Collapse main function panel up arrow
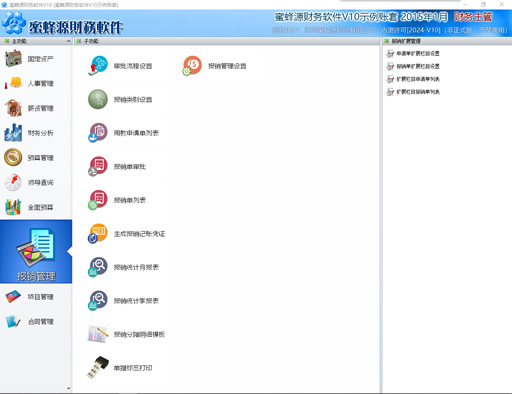The image size is (512, 394). 68,41
